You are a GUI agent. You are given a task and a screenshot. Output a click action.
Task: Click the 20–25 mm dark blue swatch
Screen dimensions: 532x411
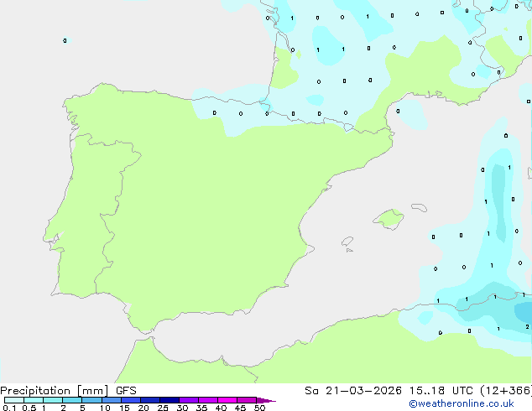(x=149, y=400)
